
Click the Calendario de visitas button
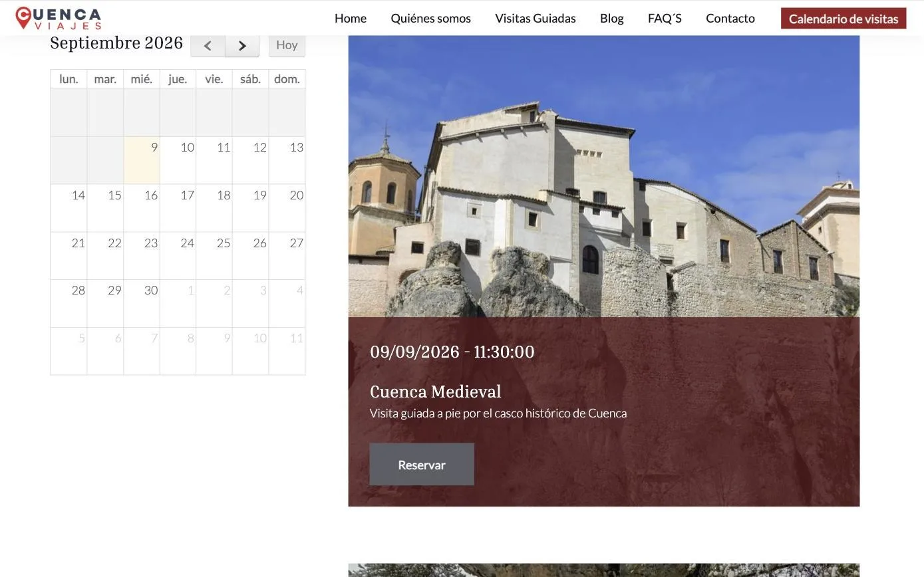(x=844, y=19)
